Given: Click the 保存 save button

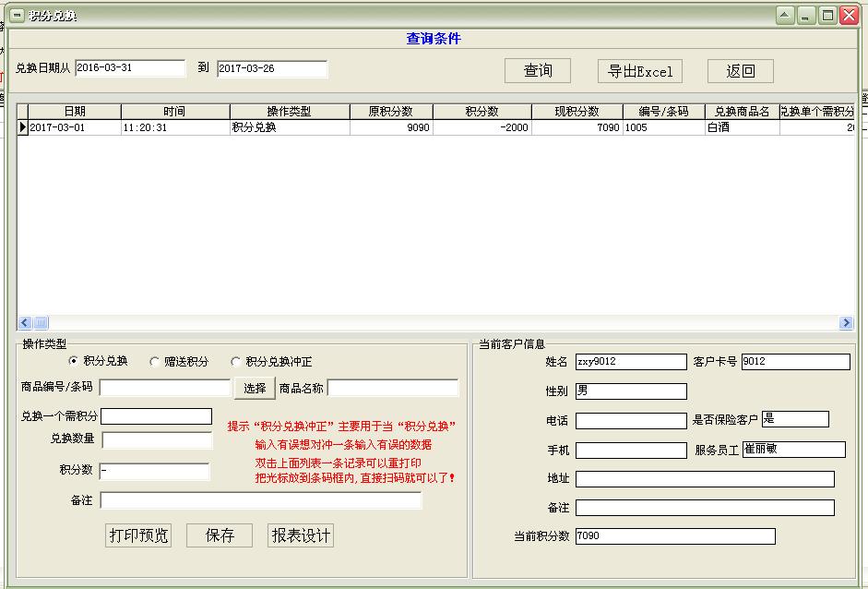Looking at the screenshot, I should (x=220, y=535).
